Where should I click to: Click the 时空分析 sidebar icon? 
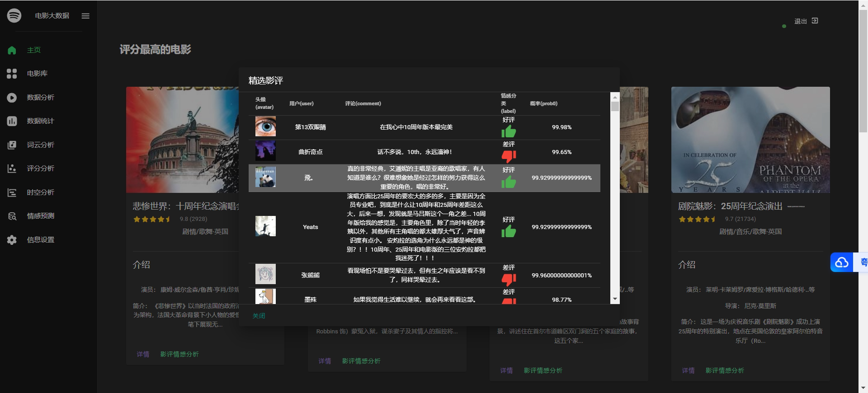pyautogui.click(x=12, y=192)
